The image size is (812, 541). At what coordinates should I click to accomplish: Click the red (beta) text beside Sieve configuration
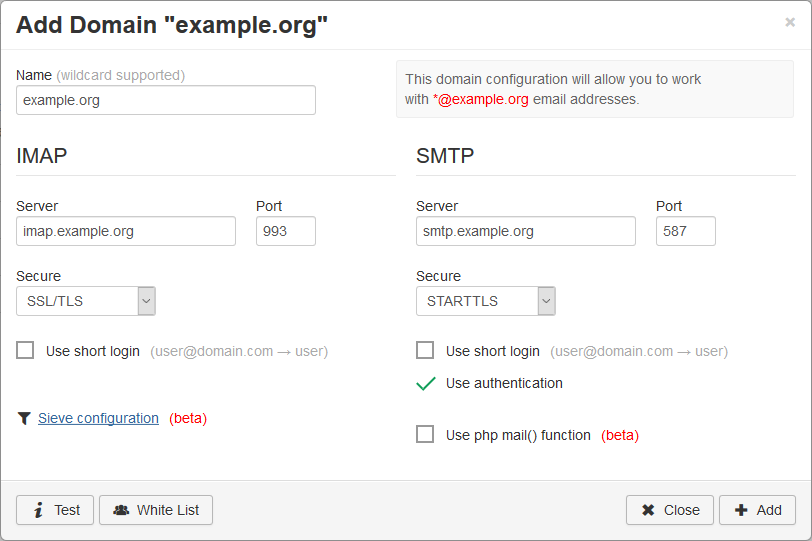(x=188, y=418)
